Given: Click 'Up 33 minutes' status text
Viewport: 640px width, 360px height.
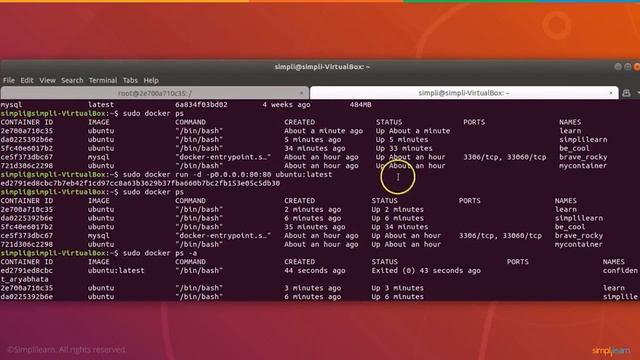Looking at the screenshot, I should point(404,149).
